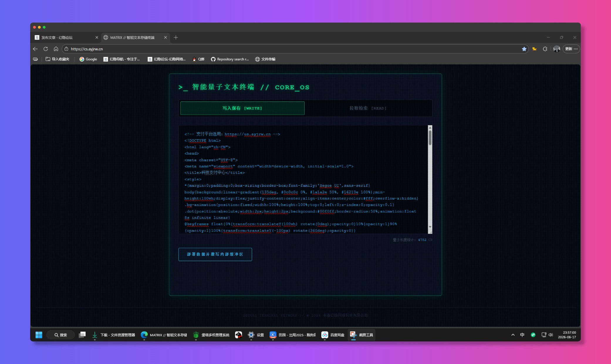Open the 幻隐导航 bookmark
611x364 pixels.
coord(122,59)
